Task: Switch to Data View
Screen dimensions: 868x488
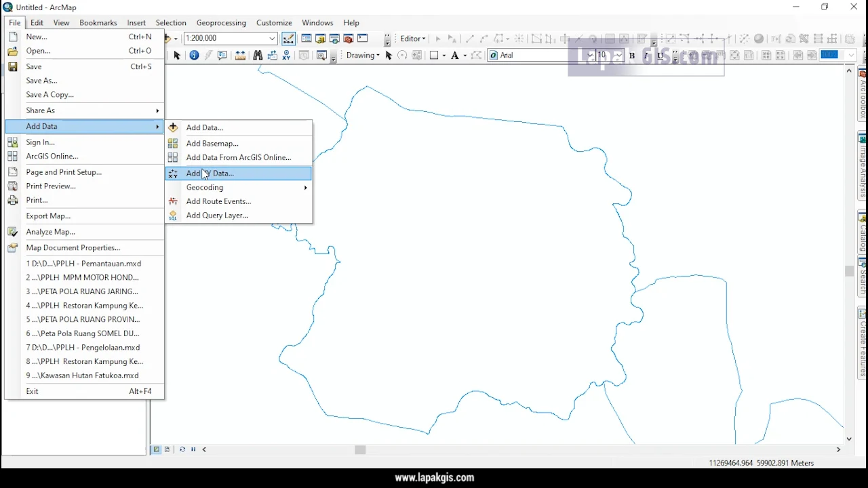Action: (x=157, y=449)
